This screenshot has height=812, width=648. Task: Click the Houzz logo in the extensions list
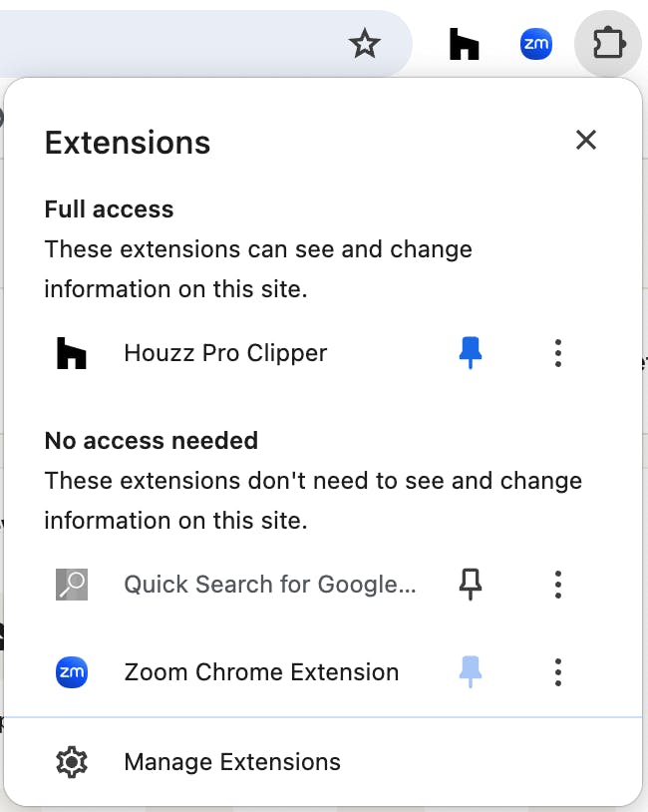pos(72,353)
